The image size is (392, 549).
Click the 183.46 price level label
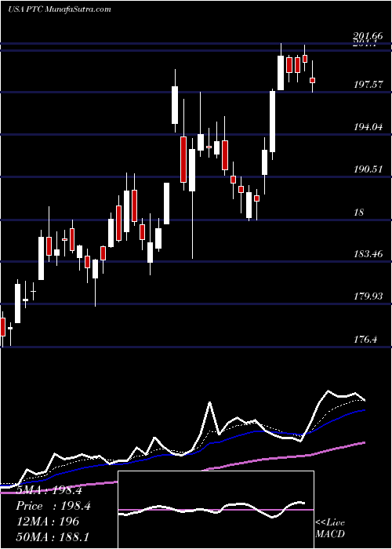368,254
